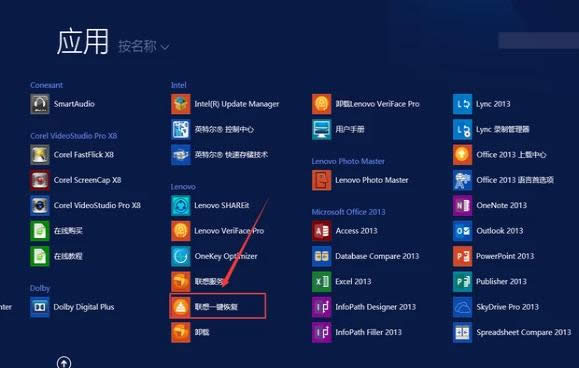Expand the 按名称 sort dropdown
Image resolution: width=579 pixels, height=368 pixels.
(143, 47)
